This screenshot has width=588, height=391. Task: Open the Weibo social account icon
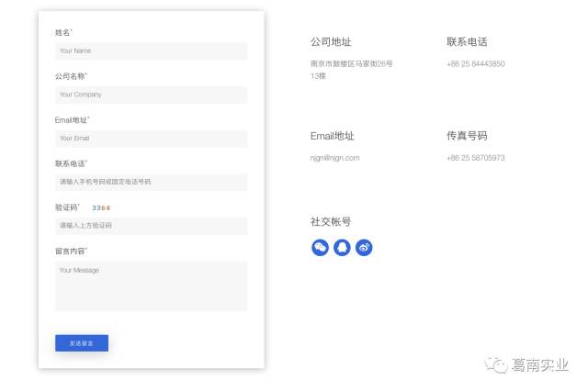364,248
